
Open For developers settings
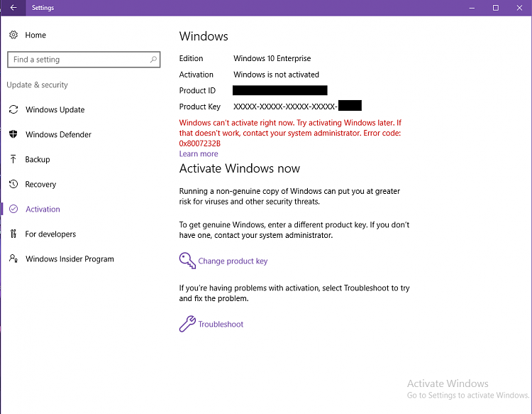(x=50, y=234)
